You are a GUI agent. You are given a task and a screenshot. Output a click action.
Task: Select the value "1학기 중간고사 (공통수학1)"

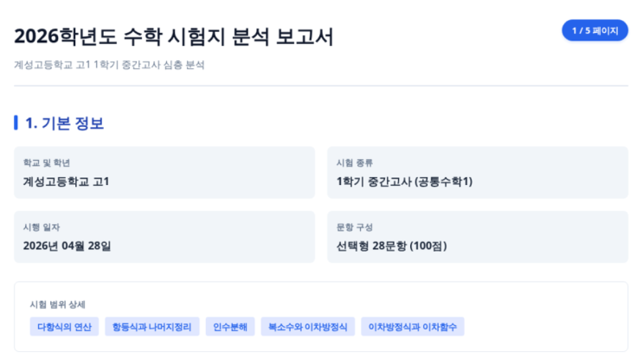coord(404,181)
